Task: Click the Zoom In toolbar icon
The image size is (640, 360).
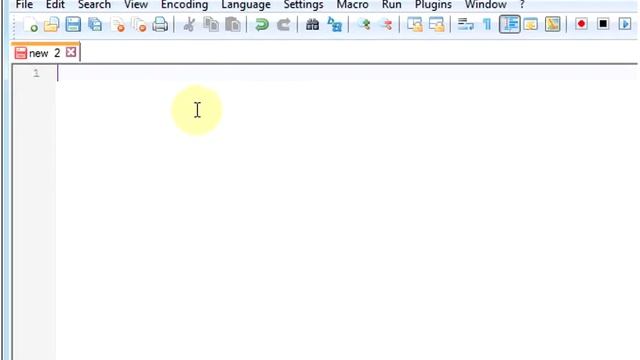Action: 364,24
